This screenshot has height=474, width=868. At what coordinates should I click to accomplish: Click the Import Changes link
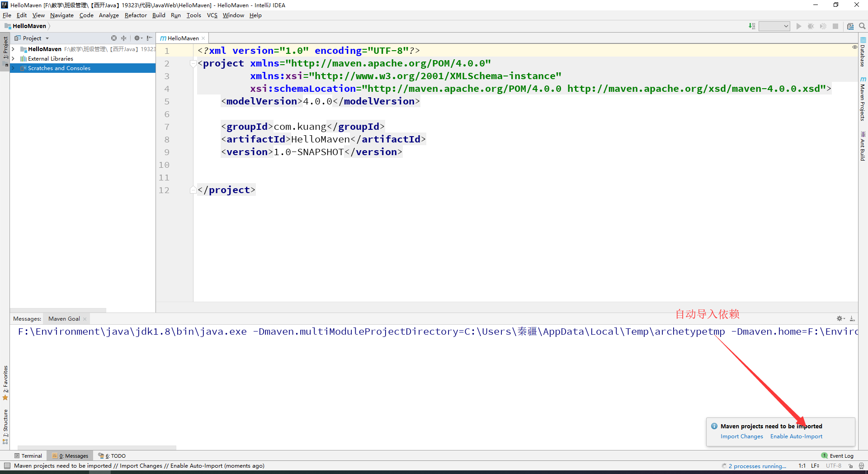(x=741, y=436)
